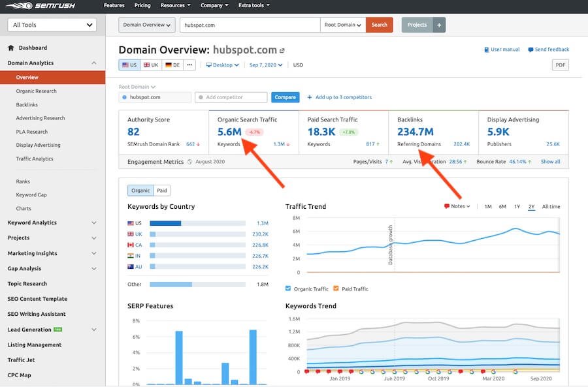588x387 pixels.
Task: Click plus icon for adding competitors
Action: (x=310, y=97)
